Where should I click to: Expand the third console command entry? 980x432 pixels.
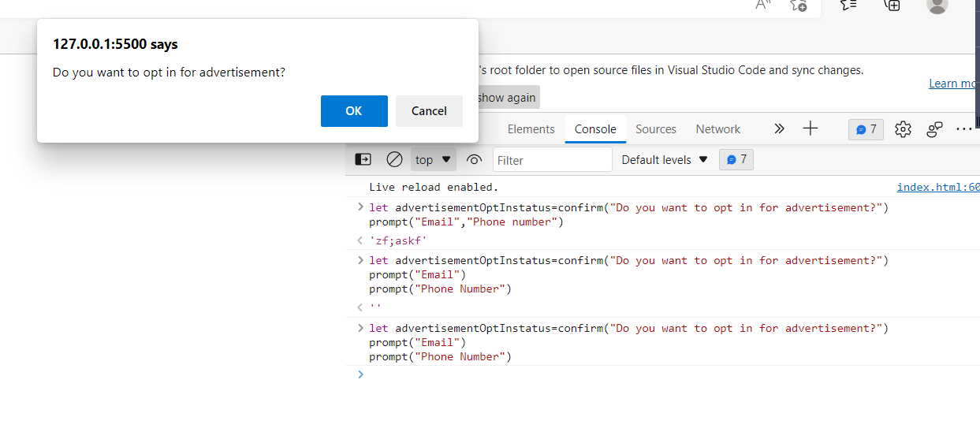tap(360, 328)
